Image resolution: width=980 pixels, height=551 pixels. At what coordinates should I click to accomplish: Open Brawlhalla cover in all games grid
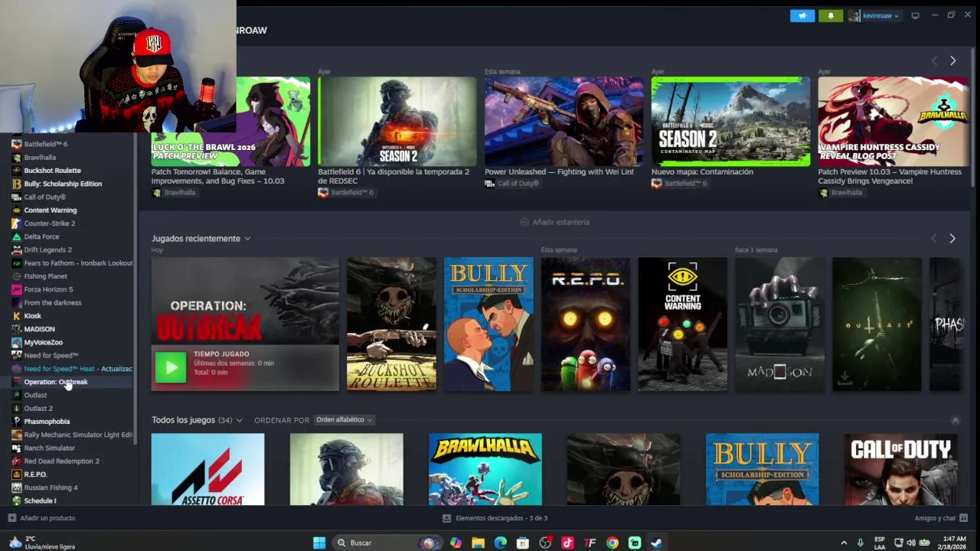485,469
